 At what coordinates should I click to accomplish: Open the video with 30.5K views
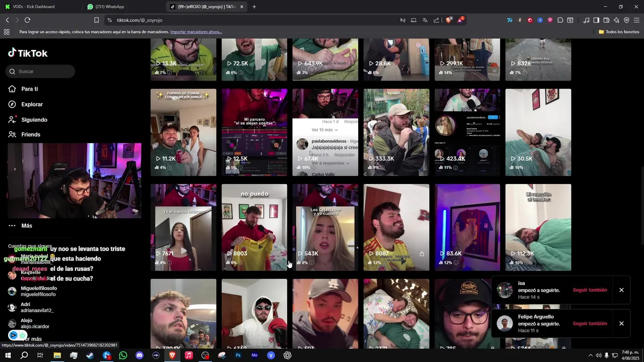[x=538, y=132]
